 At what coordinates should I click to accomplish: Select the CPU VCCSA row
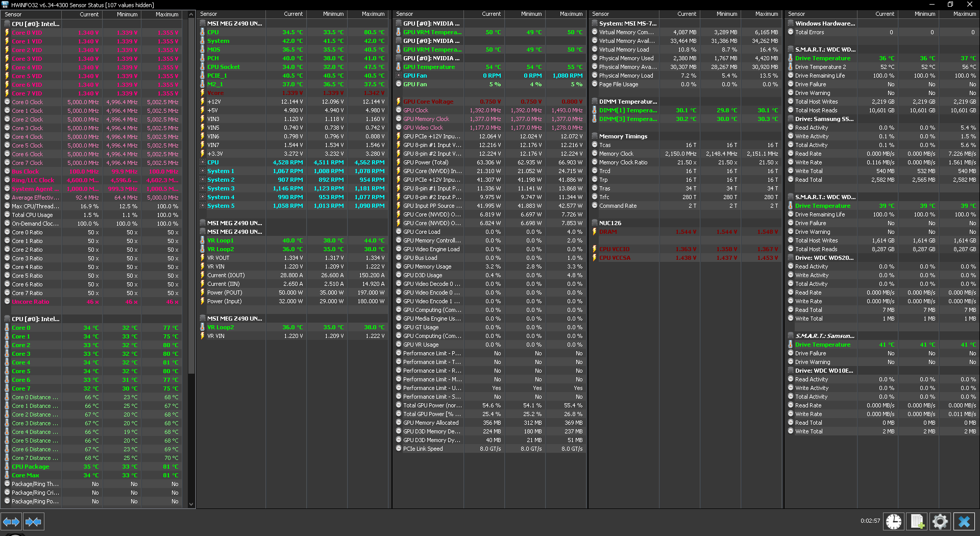coord(685,258)
